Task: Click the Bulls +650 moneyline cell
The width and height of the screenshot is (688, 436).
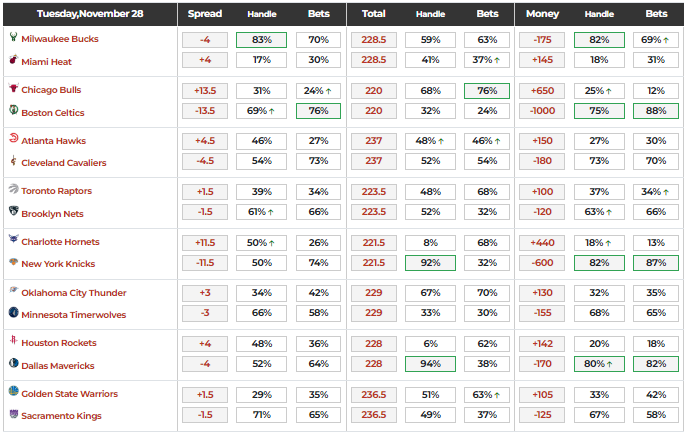Action: click(x=541, y=91)
